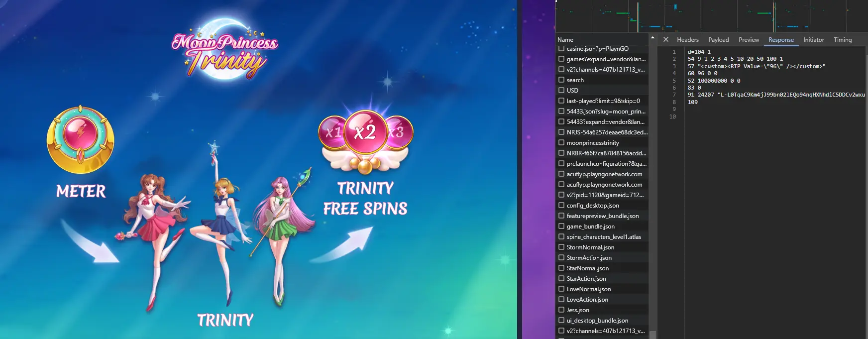The width and height of the screenshot is (868, 339).
Task: Select the x2 multiplier bubble
Action: [365, 132]
